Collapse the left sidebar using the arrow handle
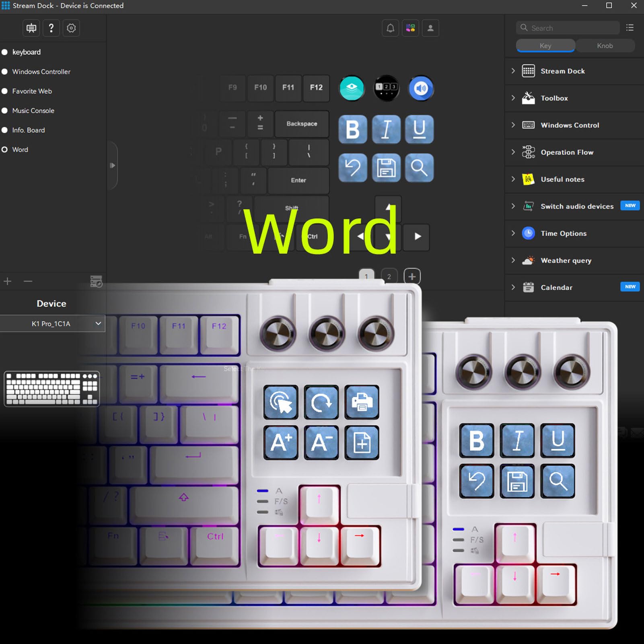This screenshot has height=644, width=644. tap(113, 165)
